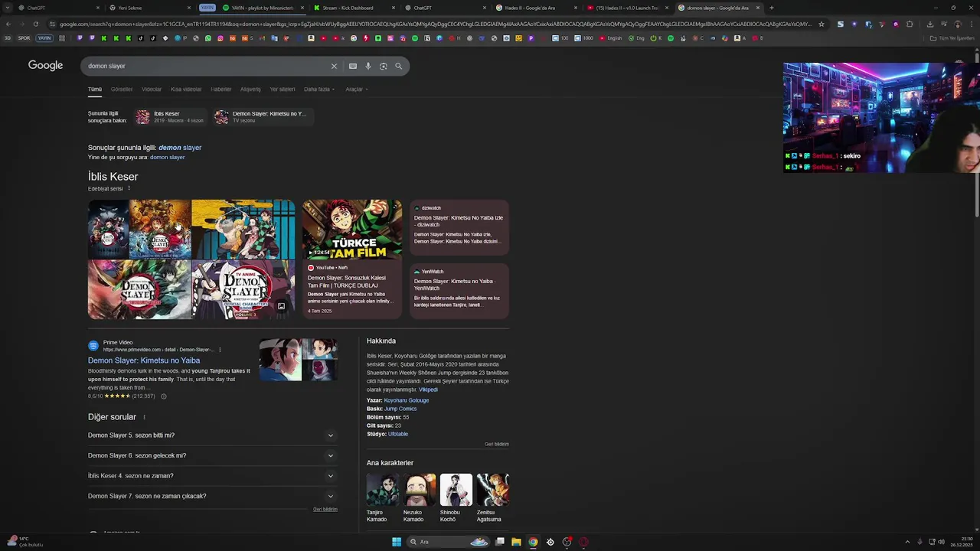
Task: Open the YeniWatch result card
Action: point(459,291)
